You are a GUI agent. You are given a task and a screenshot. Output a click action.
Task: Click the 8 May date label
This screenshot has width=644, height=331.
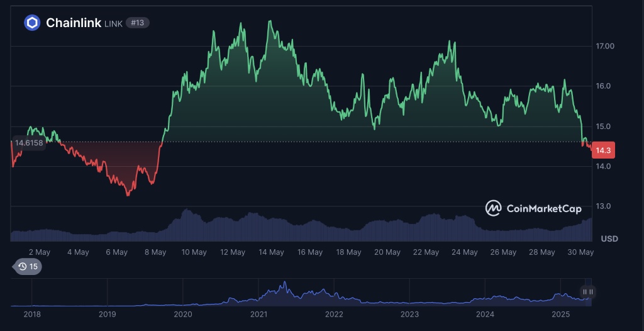[x=155, y=252]
